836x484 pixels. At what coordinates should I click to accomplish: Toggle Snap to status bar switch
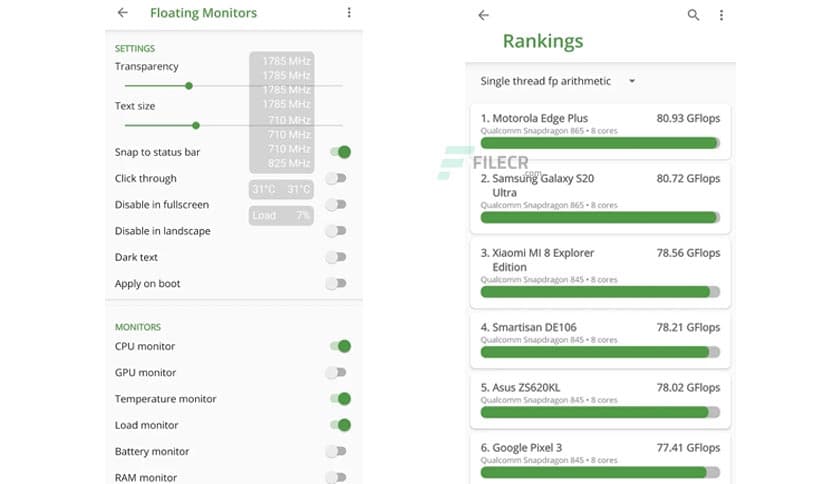340,152
